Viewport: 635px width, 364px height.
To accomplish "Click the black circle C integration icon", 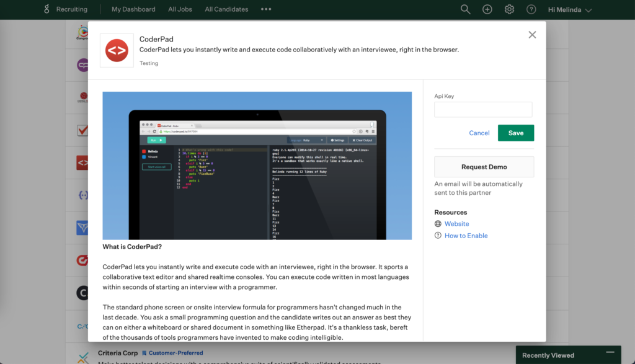I will click(x=82, y=293).
